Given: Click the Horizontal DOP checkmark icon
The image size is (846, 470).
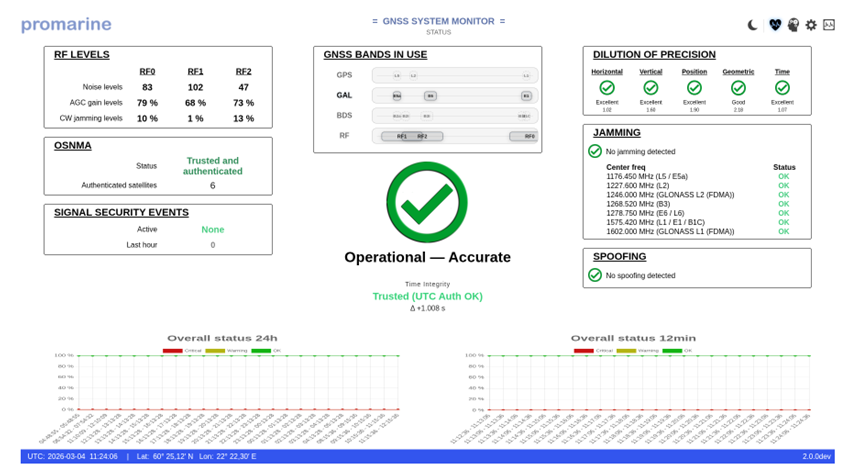Looking at the screenshot, I should click(x=607, y=87).
